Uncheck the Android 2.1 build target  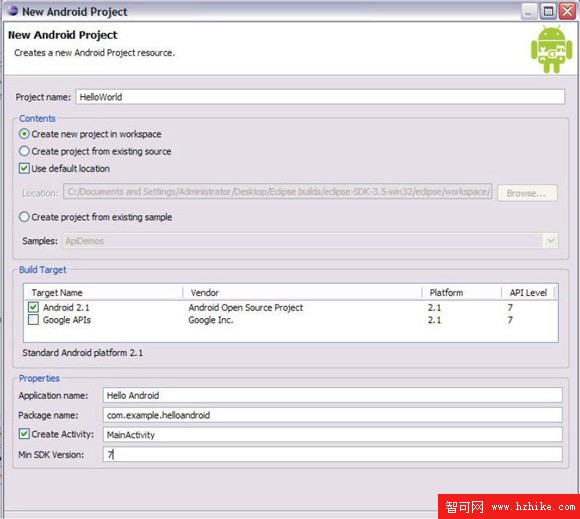[x=33, y=307]
